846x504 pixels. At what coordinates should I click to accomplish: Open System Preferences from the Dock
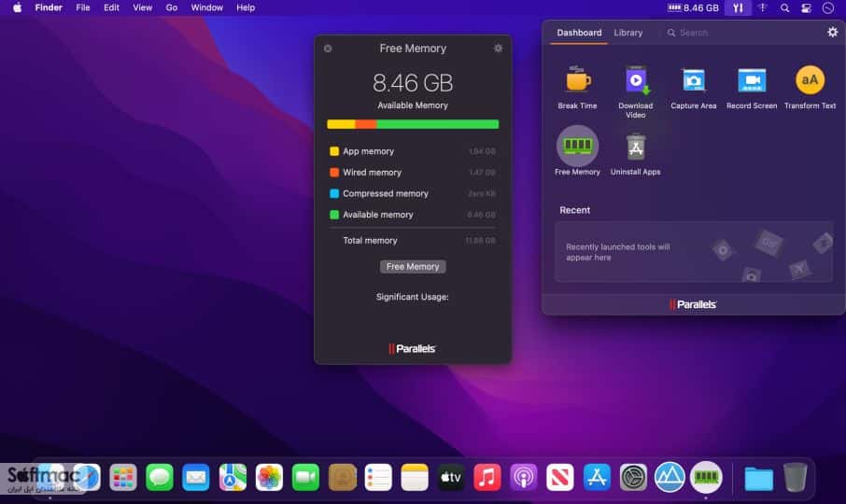(633, 477)
